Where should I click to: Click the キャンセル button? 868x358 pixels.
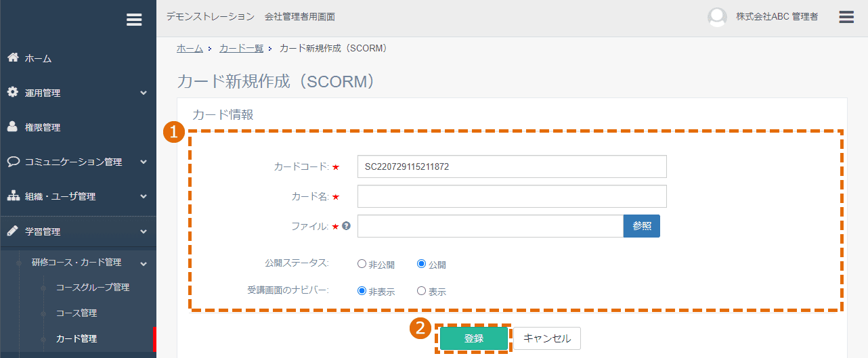(x=547, y=338)
